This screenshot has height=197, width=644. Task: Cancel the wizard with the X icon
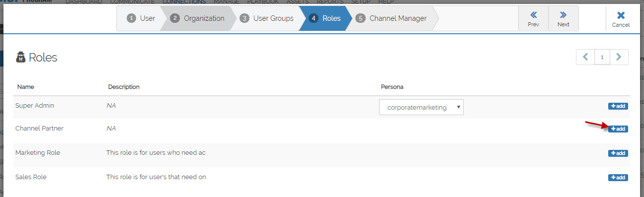point(621,19)
